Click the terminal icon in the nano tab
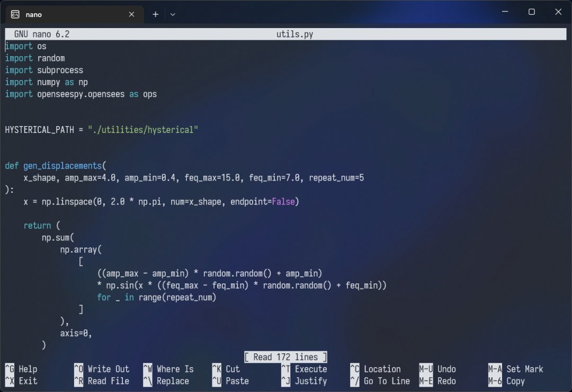The image size is (572, 392). 15,14
